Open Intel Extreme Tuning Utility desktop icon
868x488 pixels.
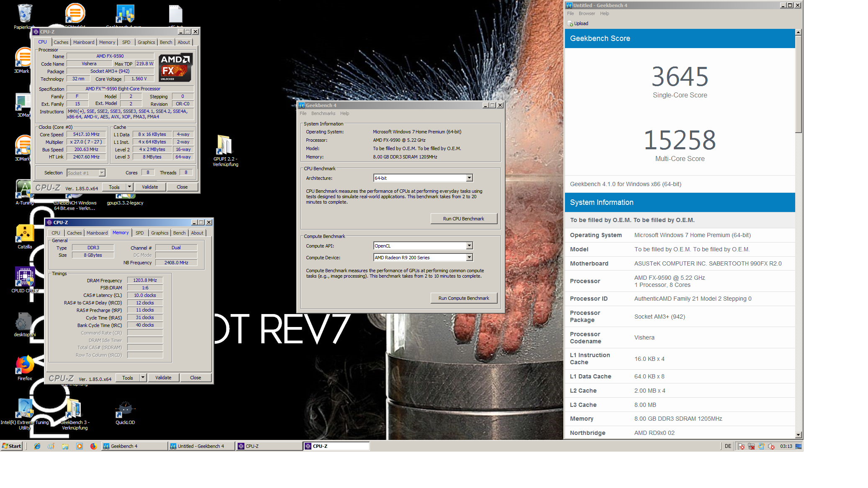25,408
